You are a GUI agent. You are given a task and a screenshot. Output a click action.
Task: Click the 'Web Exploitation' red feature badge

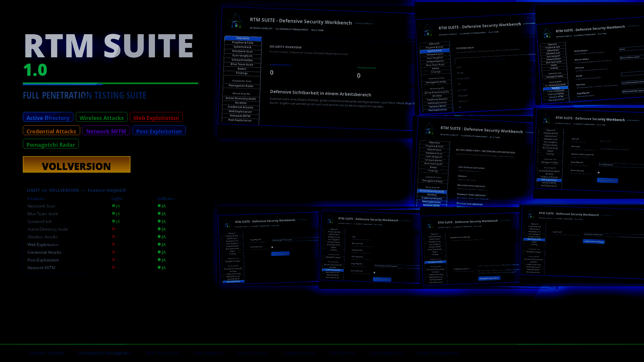coord(156,117)
